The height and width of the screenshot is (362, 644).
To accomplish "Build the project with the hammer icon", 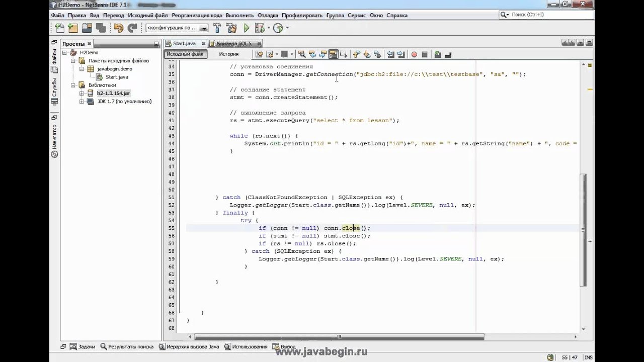I will tap(217, 28).
